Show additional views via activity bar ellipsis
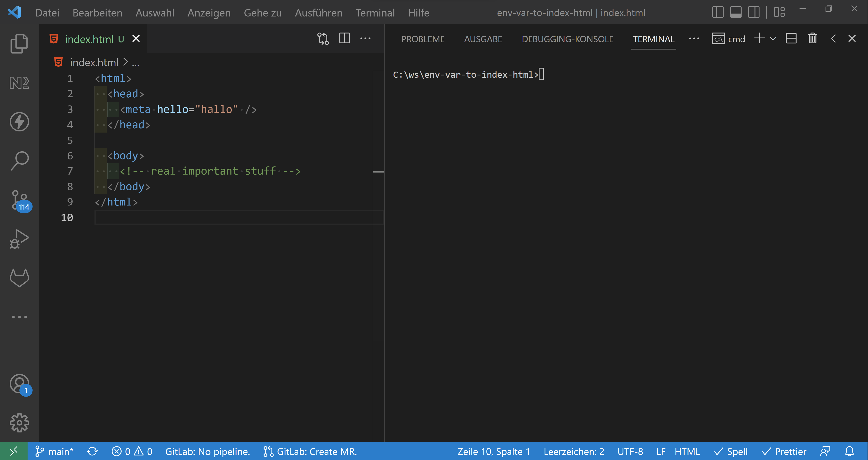 coord(19,317)
